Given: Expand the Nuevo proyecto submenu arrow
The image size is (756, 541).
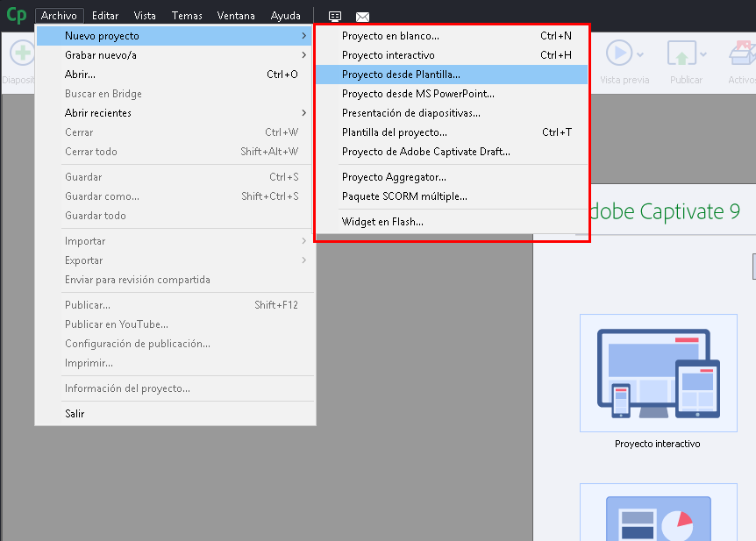Looking at the screenshot, I should click(x=303, y=36).
